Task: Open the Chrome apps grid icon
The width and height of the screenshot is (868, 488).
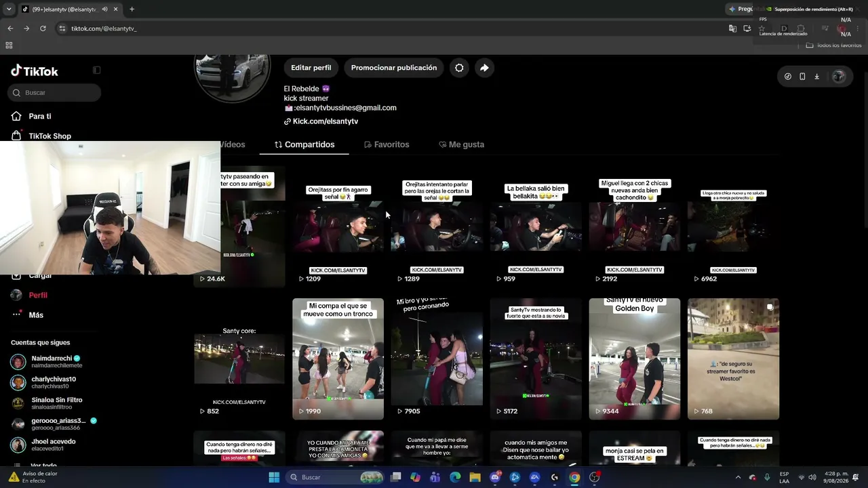Action: point(9,45)
